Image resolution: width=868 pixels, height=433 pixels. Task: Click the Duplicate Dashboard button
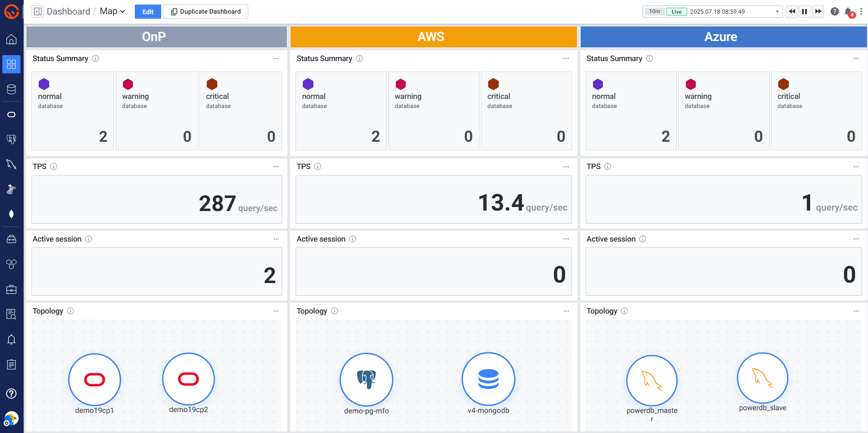click(206, 12)
